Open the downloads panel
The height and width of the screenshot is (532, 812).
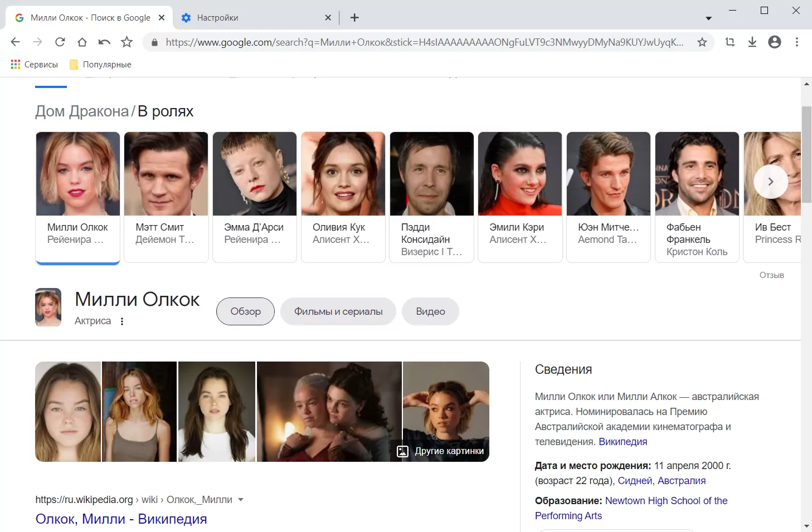[752, 42]
